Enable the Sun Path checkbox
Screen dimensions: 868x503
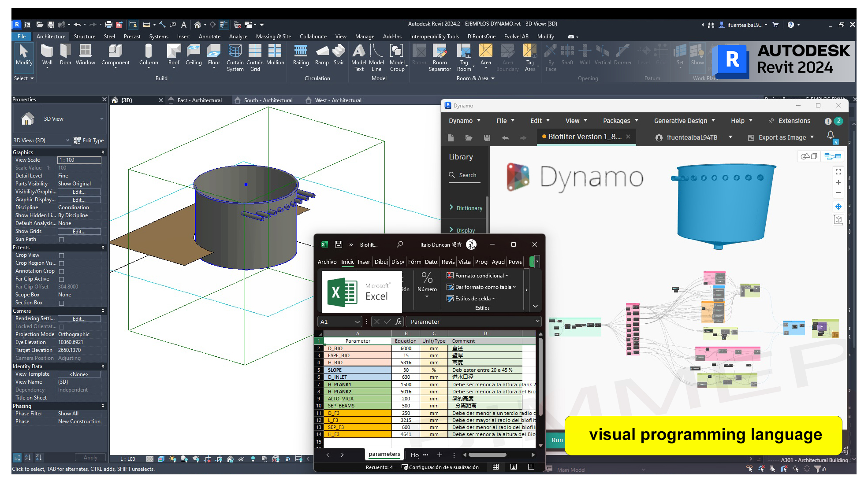[x=62, y=240]
